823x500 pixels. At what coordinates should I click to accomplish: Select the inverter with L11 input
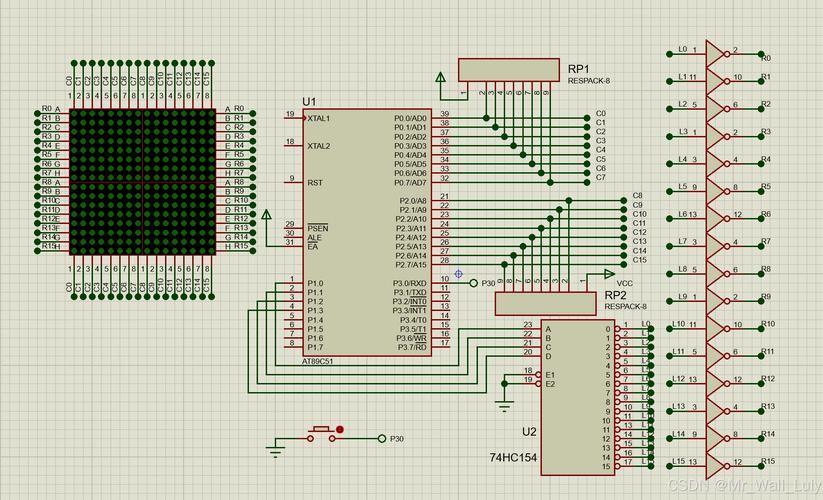[717, 356]
